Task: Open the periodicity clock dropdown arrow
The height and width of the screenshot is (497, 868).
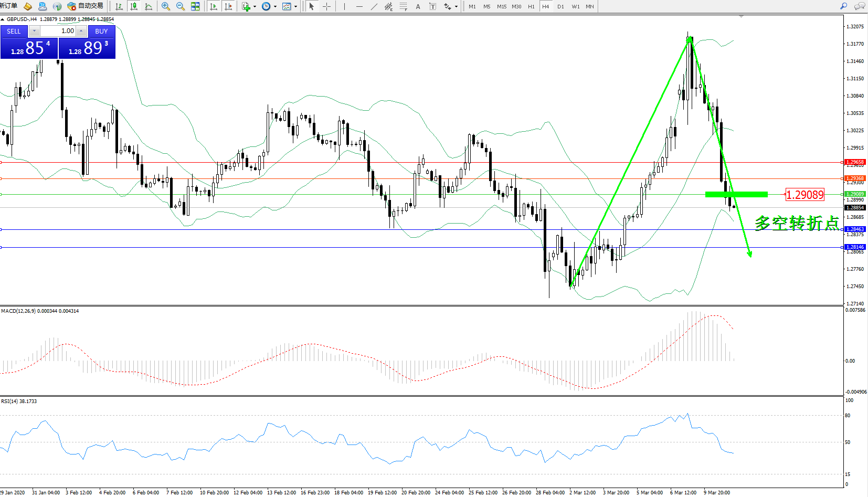Action: 275,7
